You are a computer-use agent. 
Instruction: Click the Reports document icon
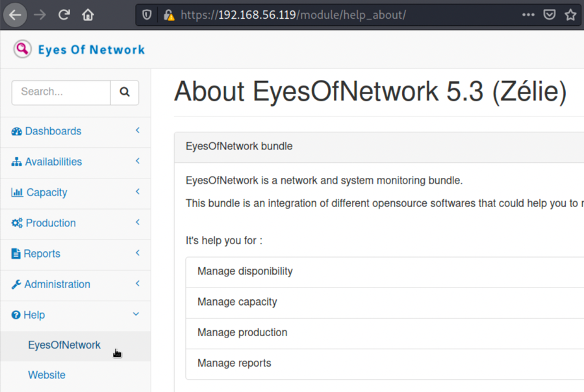coord(16,254)
